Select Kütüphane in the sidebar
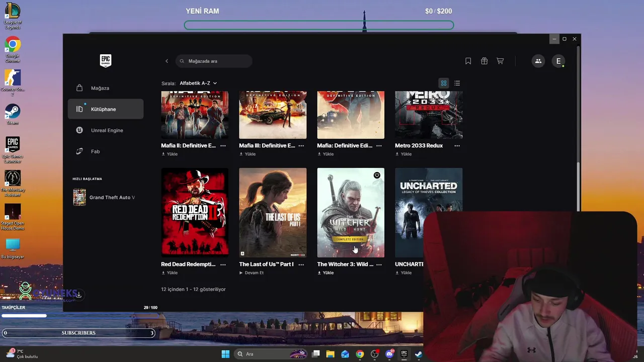 click(106, 109)
